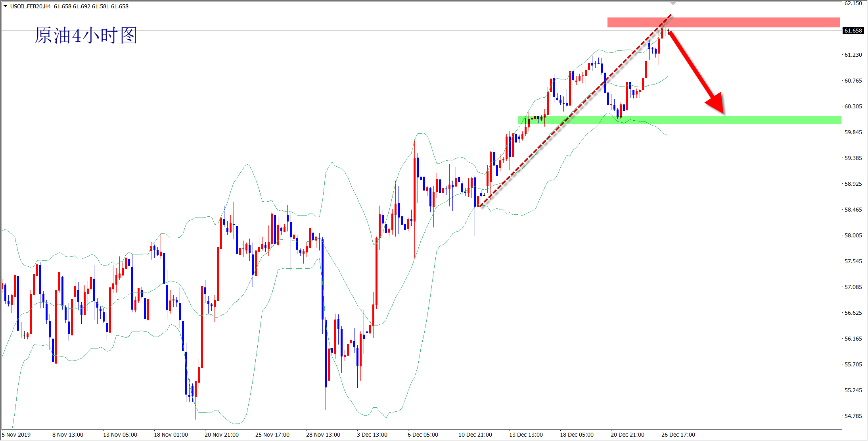The width and height of the screenshot is (868, 441).
Task: Click the 3 Dec 13:00 time label
Action: pos(372,435)
